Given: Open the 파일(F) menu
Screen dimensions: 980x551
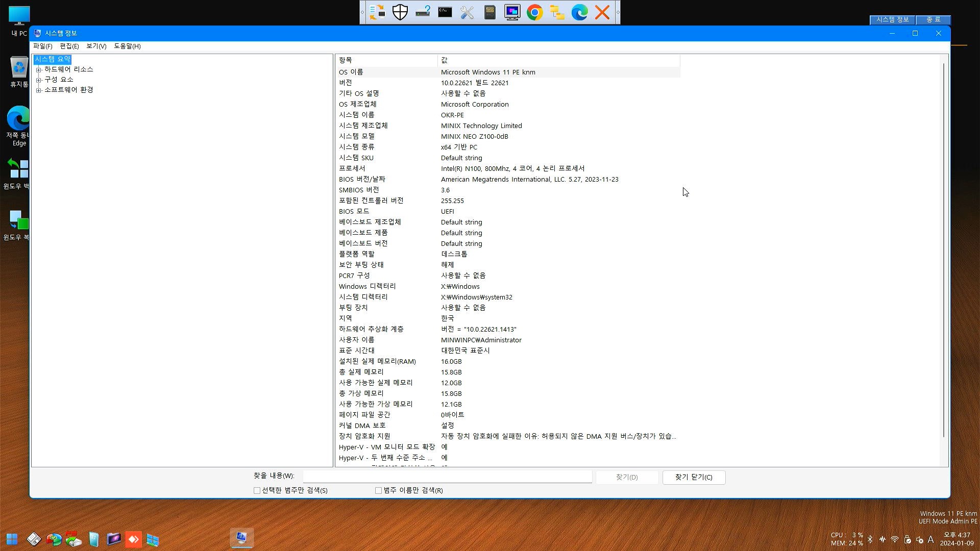Looking at the screenshot, I should [43, 46].
